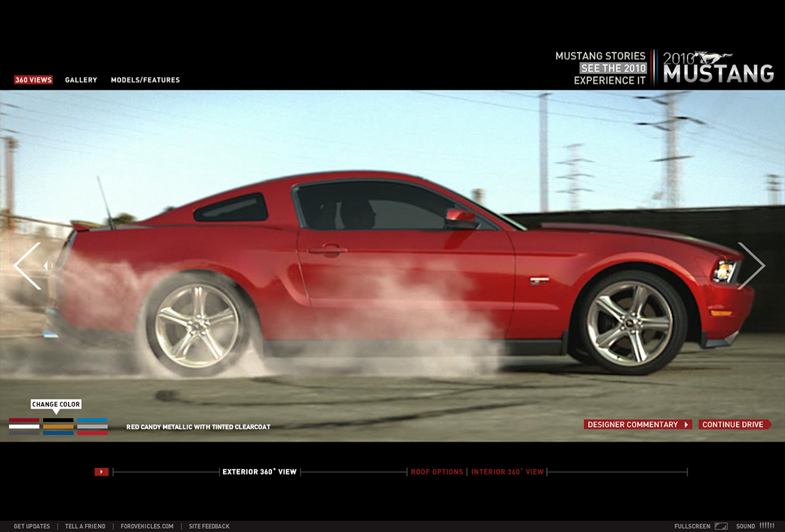Jump to Interior 360° View on the timeline
The width and height of the screenshot is (785, 532).
tap(508, 472)
